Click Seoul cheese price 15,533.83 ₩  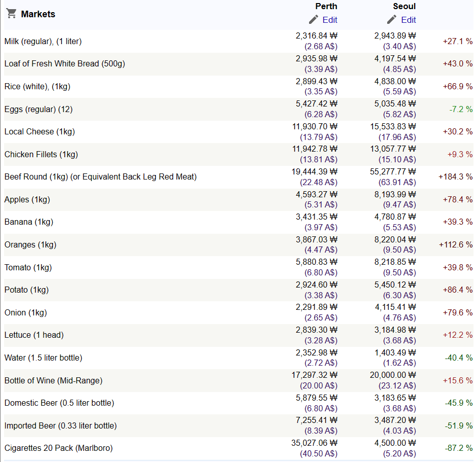coord(393,126)
